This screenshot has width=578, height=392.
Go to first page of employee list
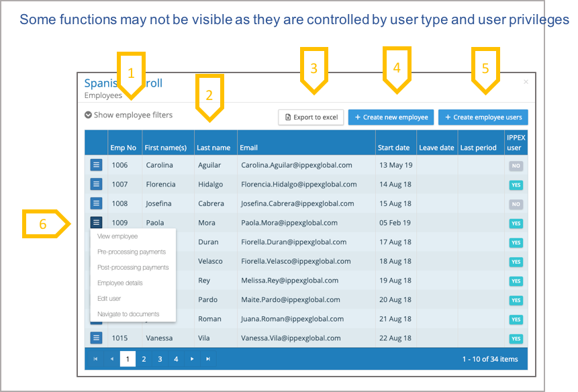coord(95,359)
